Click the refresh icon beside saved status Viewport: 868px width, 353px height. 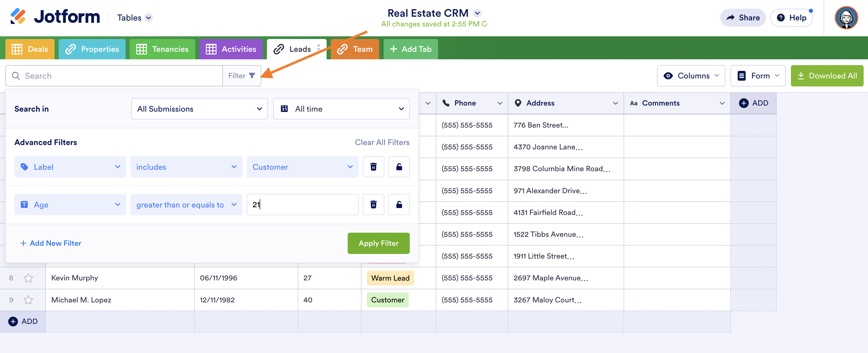click(x=484, y=24)
